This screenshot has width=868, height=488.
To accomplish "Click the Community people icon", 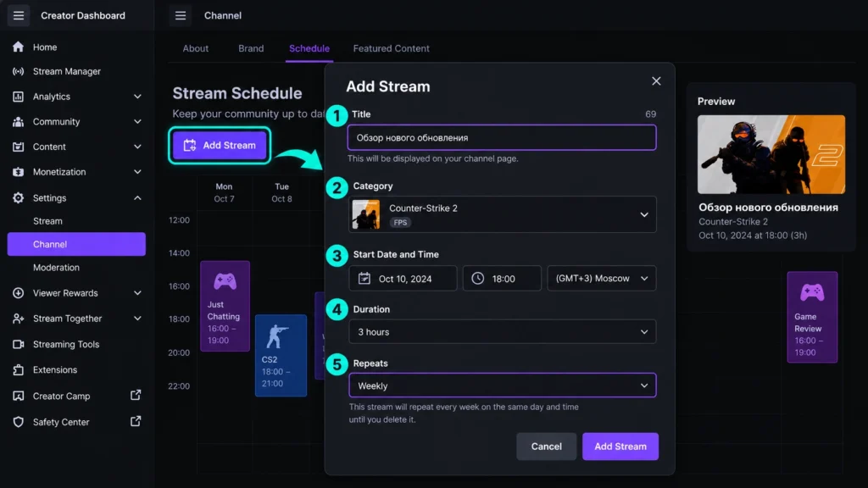I will click(19, 122).
